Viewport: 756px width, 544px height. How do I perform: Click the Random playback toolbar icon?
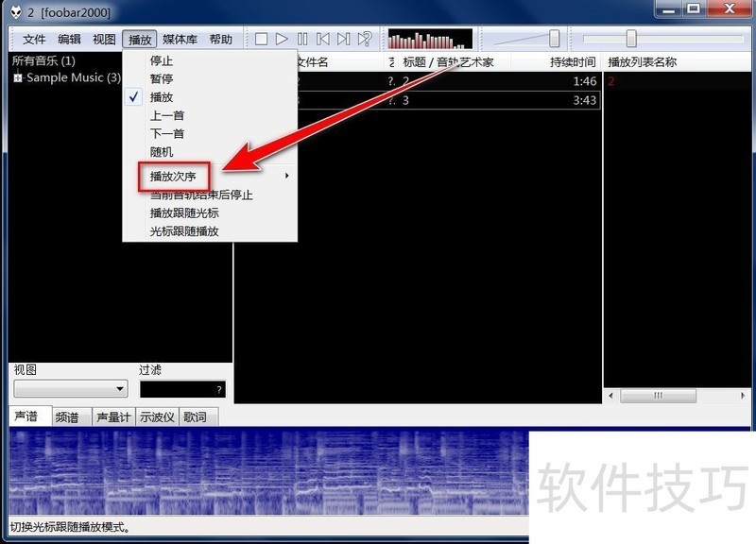(365, 39)
